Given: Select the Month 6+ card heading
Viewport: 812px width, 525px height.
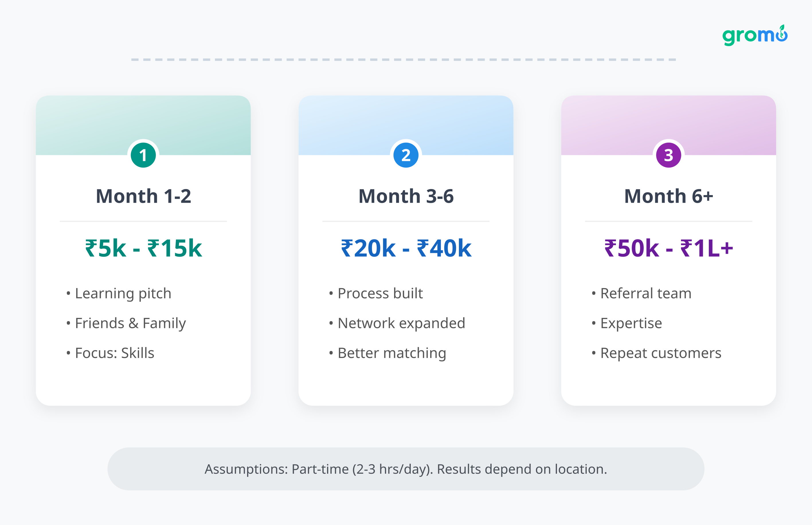Looking at the screenshot, I should pos(668,196).
